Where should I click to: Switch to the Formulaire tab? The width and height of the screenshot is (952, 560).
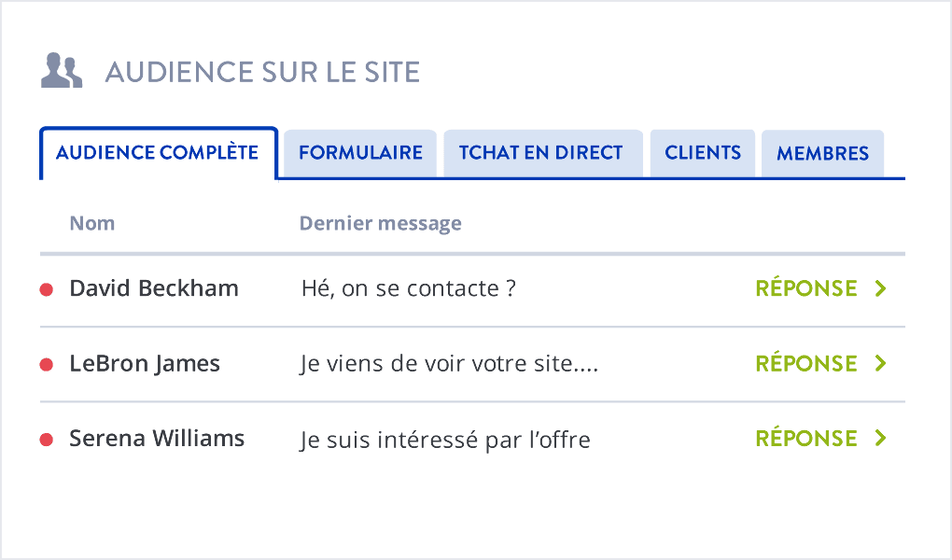tap(360, 153)
